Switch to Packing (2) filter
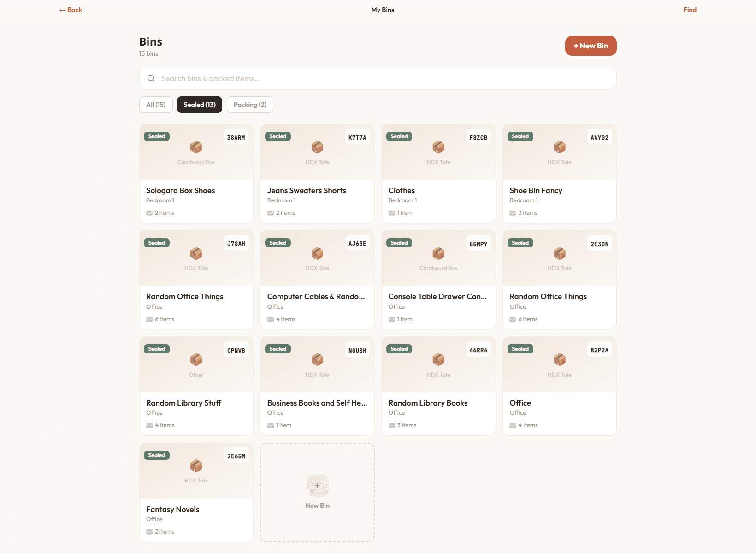 point(250,105)
